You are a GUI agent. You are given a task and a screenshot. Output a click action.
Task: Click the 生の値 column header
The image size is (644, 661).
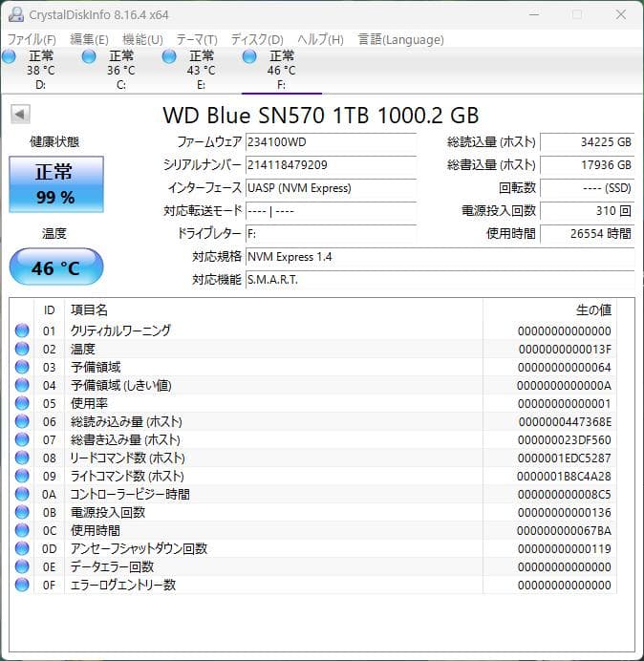click(x=549, y=310)
